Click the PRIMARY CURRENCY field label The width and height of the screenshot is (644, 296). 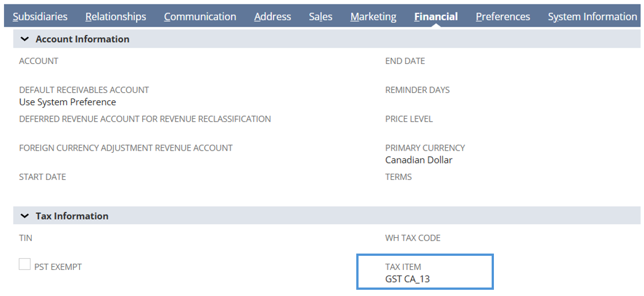[x=425, y=148]
